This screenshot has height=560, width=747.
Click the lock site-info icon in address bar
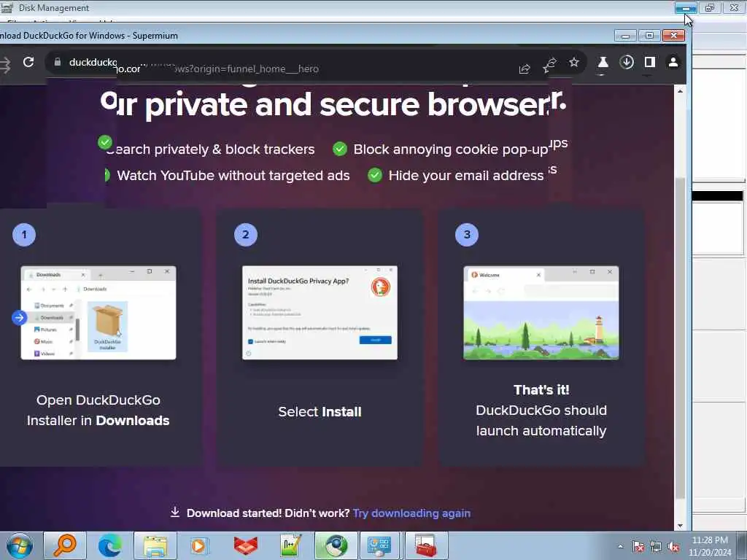coord(58,63)
